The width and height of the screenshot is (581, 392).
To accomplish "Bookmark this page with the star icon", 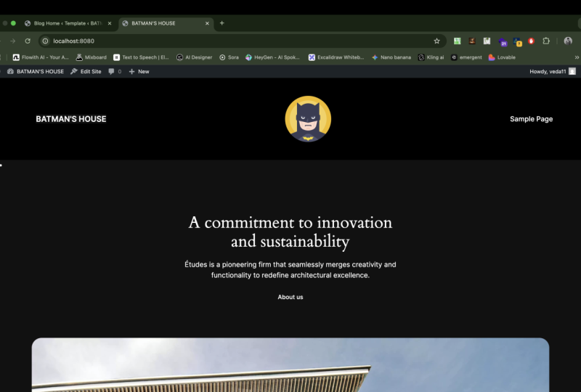I will point(437,41).
